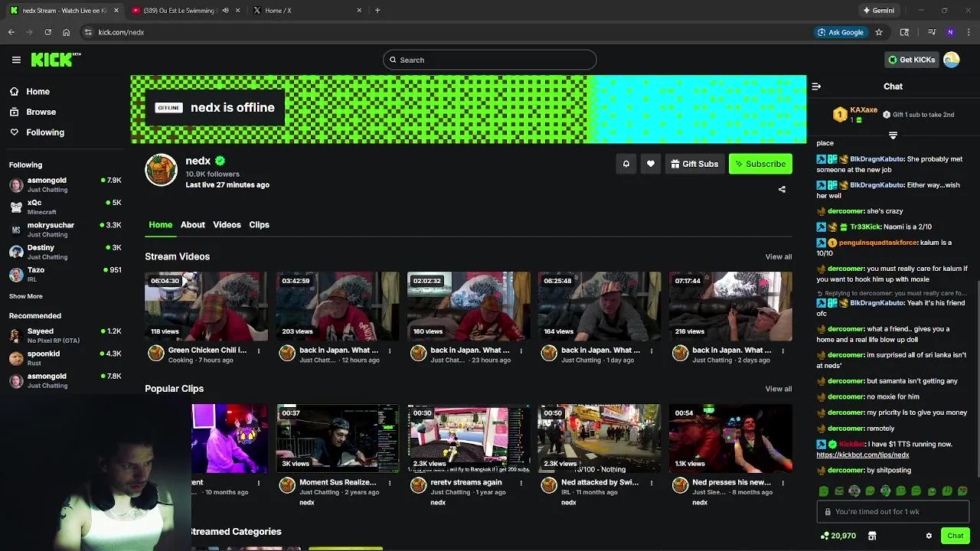Open asmongold in Following list
Viewport: 980px width, 551px height.
65,184
